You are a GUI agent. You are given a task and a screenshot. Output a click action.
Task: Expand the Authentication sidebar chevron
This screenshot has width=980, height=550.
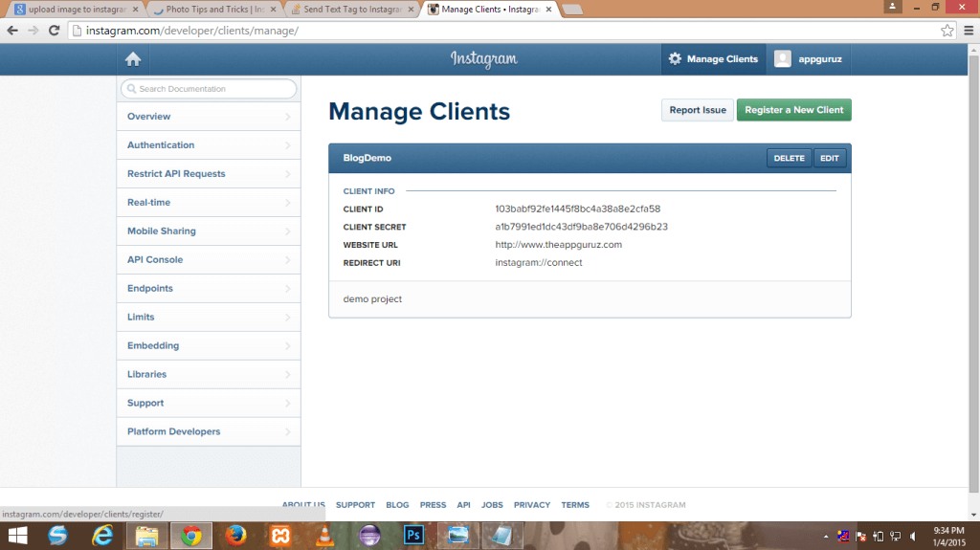(287, 145)
